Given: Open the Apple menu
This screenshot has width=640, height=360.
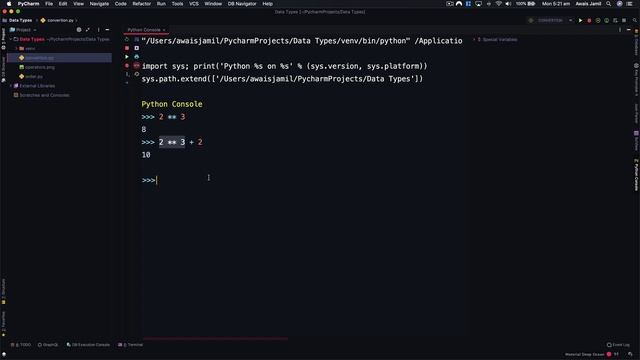Looking at the screenshot, I should pos(9,4).
